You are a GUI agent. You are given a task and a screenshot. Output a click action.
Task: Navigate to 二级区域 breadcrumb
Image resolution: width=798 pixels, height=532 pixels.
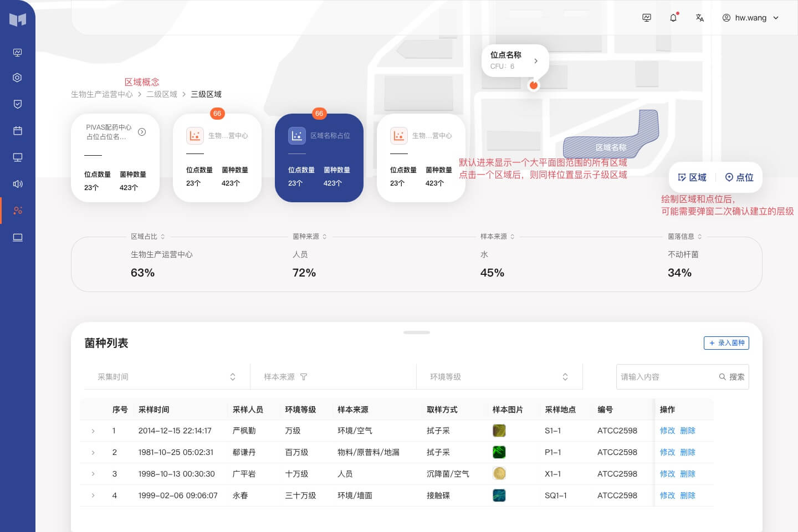tap(162, 94)
